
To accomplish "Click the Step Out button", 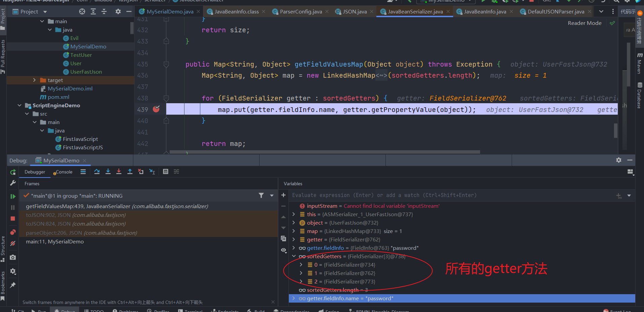I will click(130, 172).
